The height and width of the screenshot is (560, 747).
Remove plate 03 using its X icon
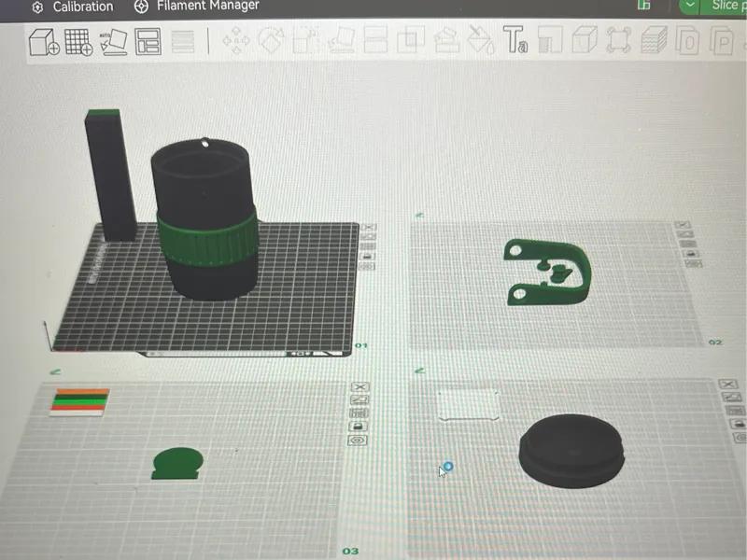(360, 386)
